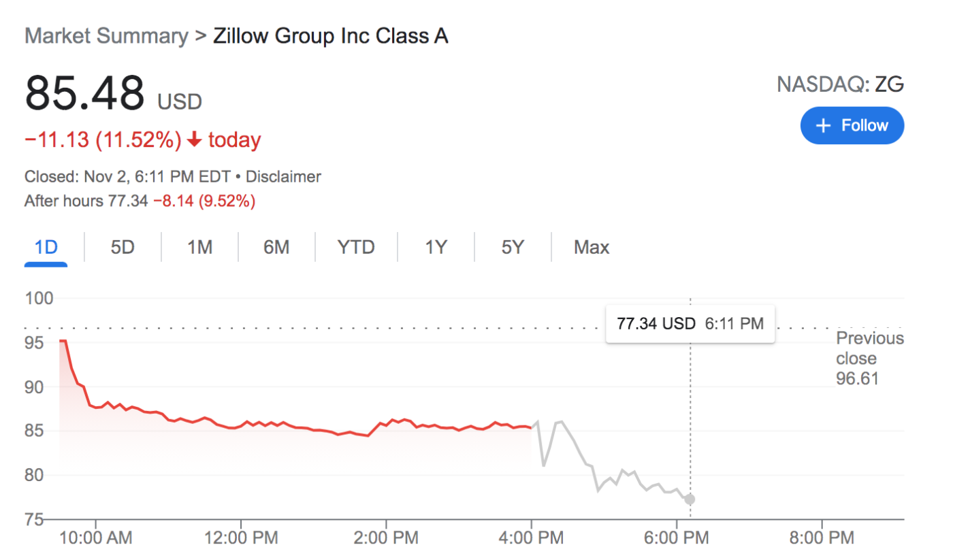This screenshot has height=560, width=953.
Task: Select the gray dot marker on the chart
Action: tap(690, 499)
